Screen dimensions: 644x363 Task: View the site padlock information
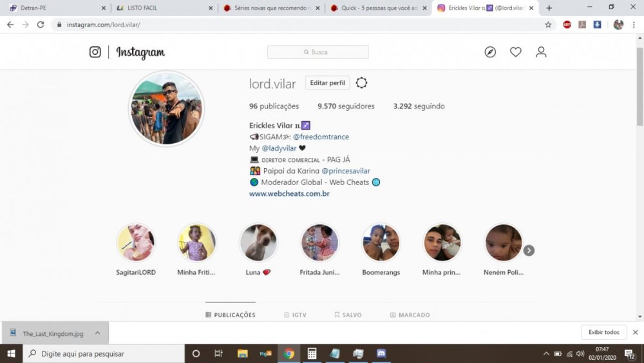pos(59,25)
